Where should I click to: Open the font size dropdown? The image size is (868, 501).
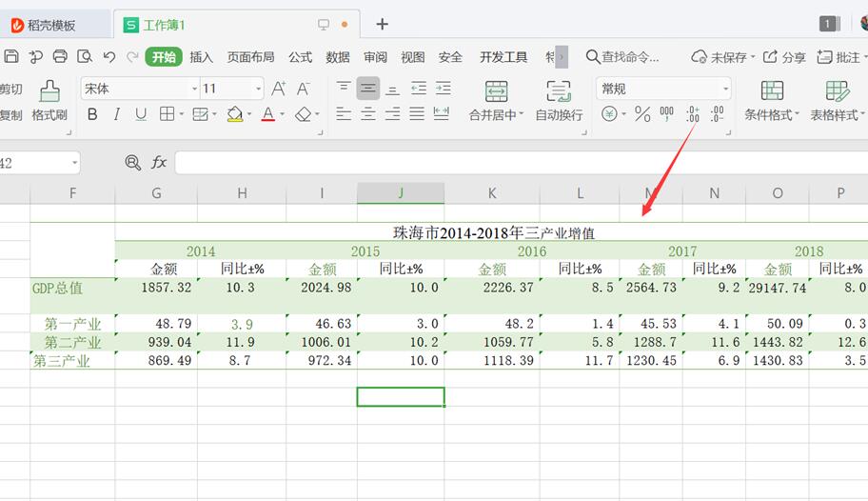coord(259,89)
